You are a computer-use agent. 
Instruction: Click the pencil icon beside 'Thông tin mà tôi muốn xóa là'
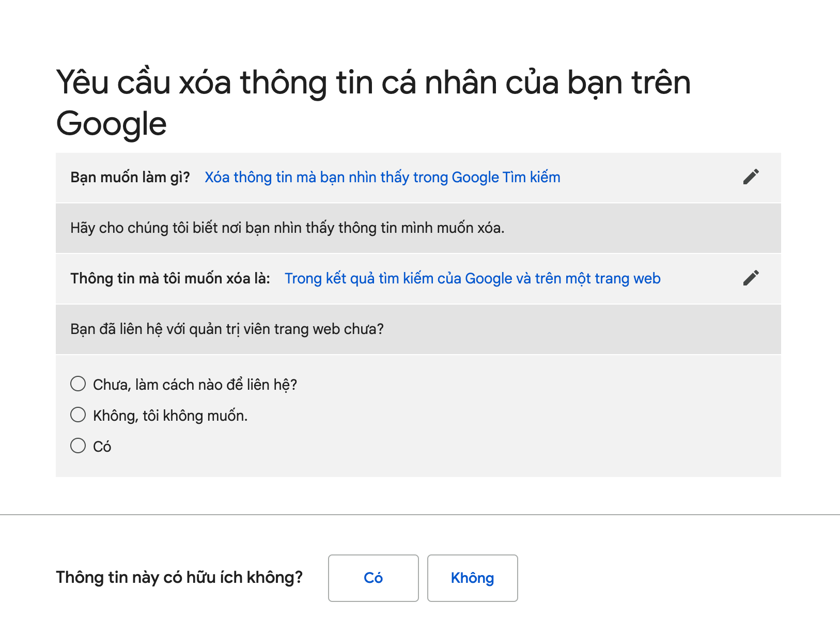(x=751, y=278)
